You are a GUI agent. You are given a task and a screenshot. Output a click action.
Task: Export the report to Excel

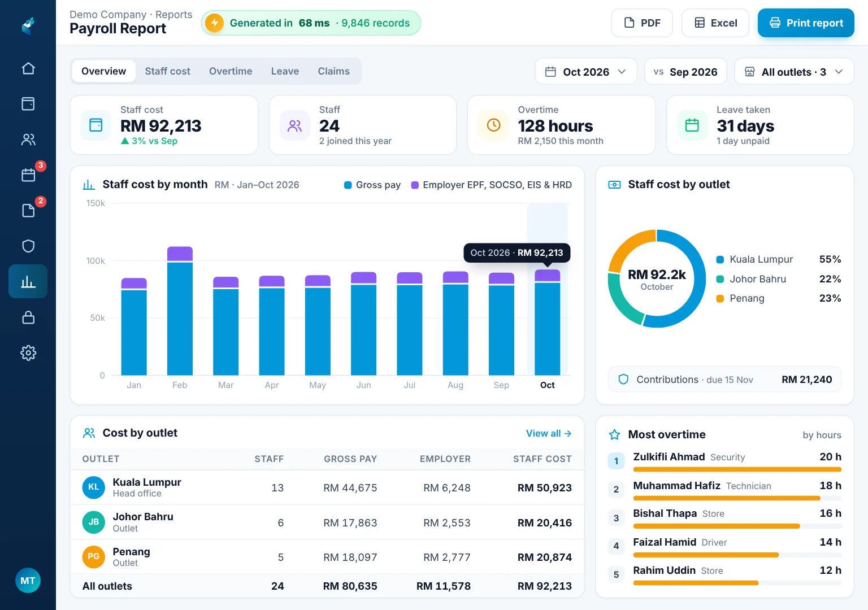[x=715, y=23]
